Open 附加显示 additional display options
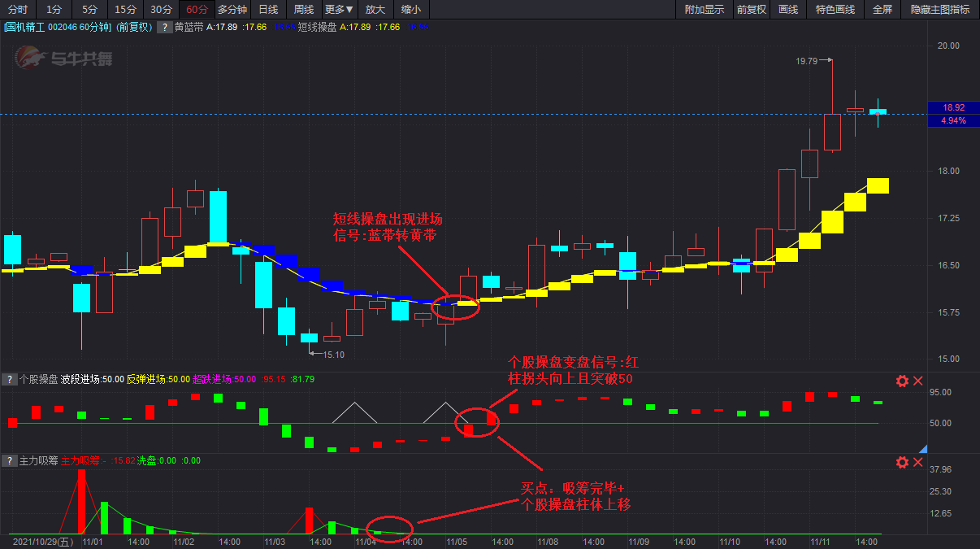The height and width of the screenshot is (549, 980). 704,10
